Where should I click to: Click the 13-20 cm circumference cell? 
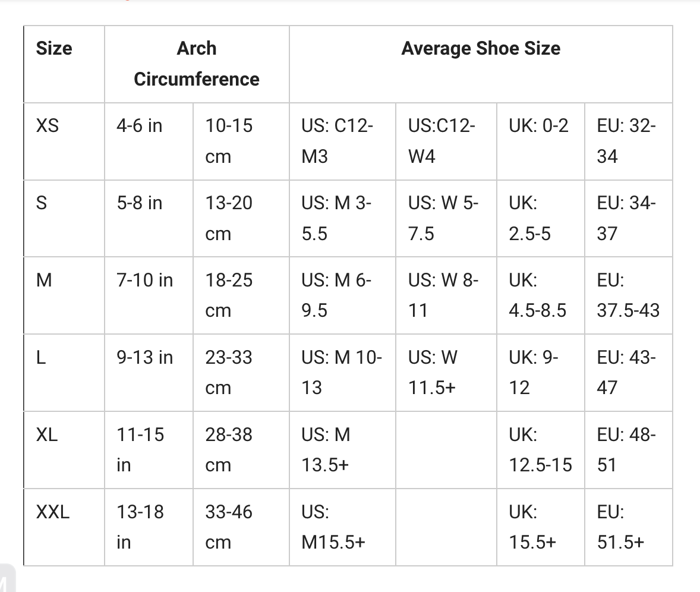pos(229,218)
